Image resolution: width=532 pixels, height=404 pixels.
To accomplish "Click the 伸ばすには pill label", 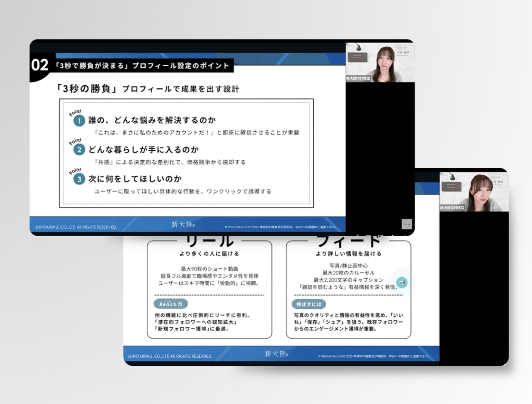I will (x=309, y=304).
